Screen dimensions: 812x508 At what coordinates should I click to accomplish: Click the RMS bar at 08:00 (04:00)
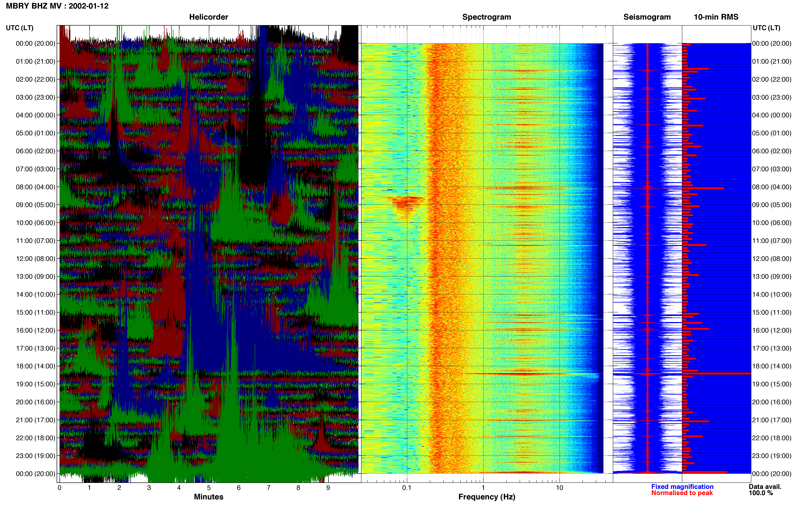(703, 188)
